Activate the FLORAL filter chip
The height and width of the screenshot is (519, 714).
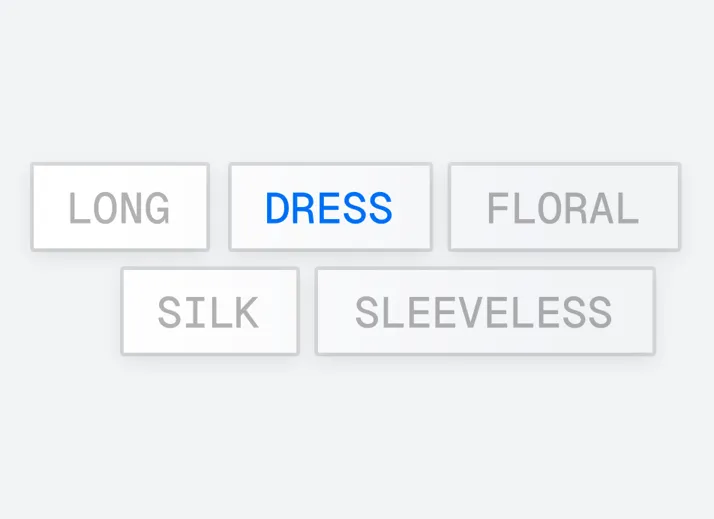[x=564, y=207]
